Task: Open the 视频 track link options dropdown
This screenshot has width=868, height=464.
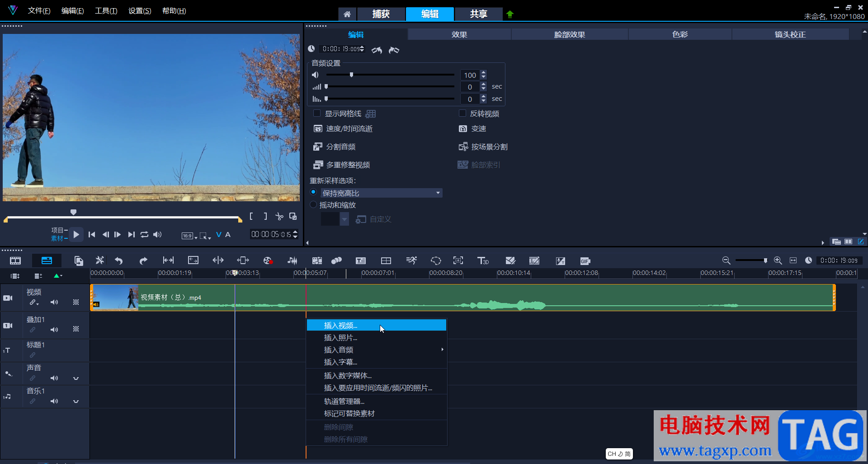Action: coord(34,303)
